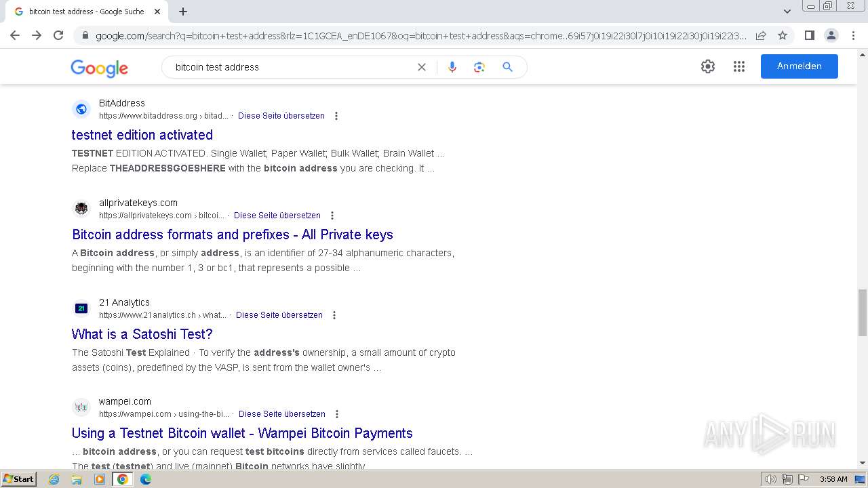Viewport: 868px width, 488px height.
Task: Switch to Chrome in the taskbar
Action: (123, 479)
